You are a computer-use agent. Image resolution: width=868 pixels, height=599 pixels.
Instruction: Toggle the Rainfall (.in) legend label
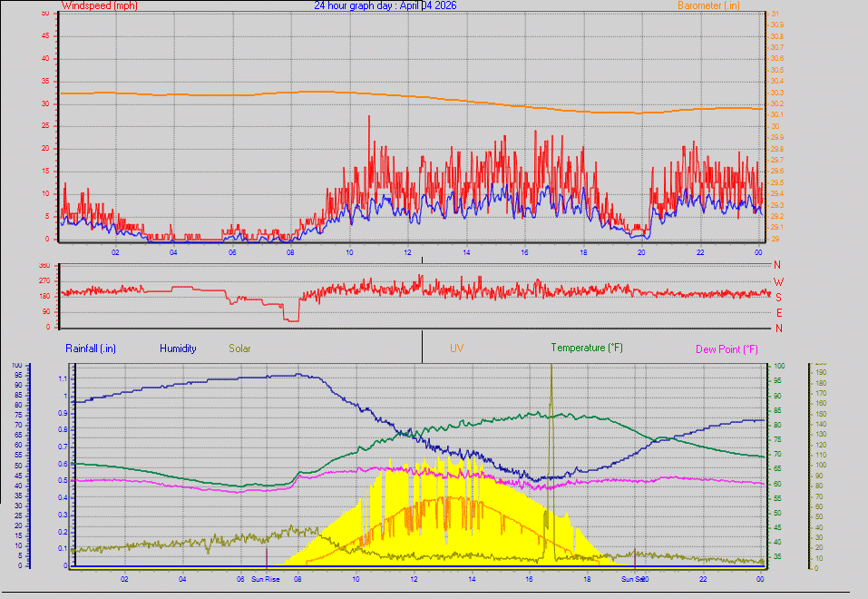click(x=89, y=348)
